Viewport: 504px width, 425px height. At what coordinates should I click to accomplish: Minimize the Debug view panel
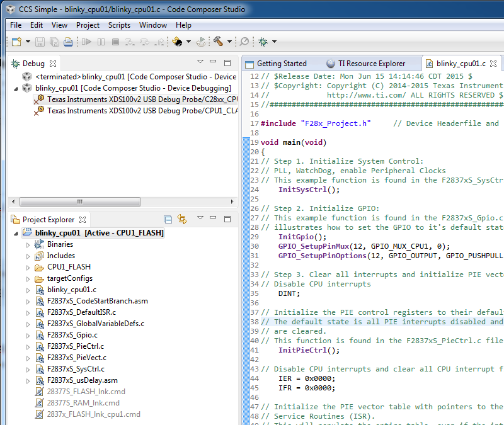pos(213,61)
